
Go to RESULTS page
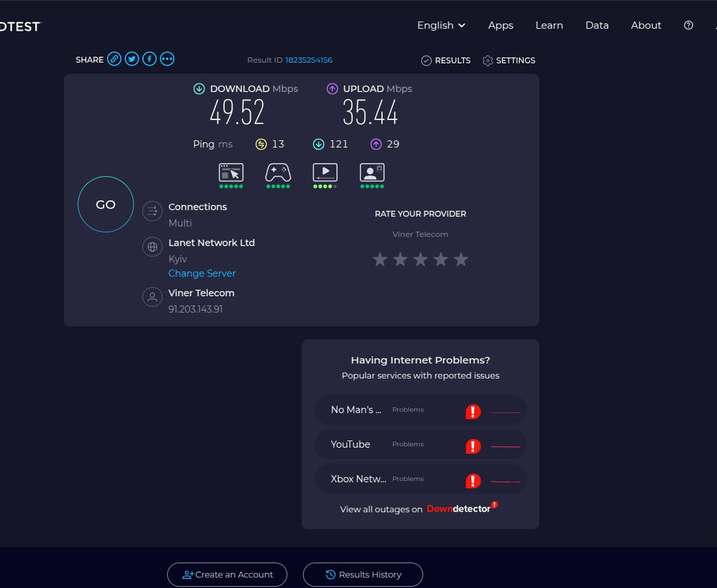click(446, 61)
